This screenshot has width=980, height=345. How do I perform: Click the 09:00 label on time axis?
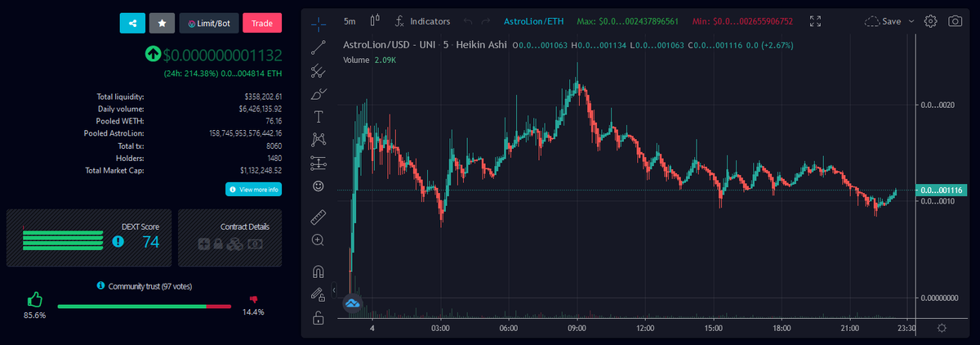[x=577, y=328]
